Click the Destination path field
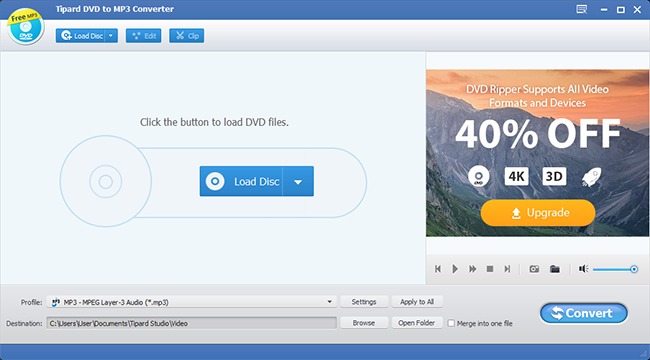Viewport: 650px width, 360px height. pos(192,323)
